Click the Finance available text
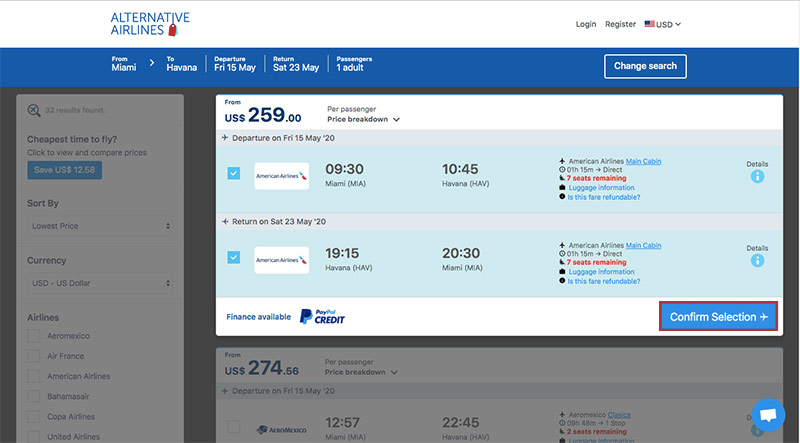Image resolution: width=800 pixels, height=443 pixels. coord(259,317)
